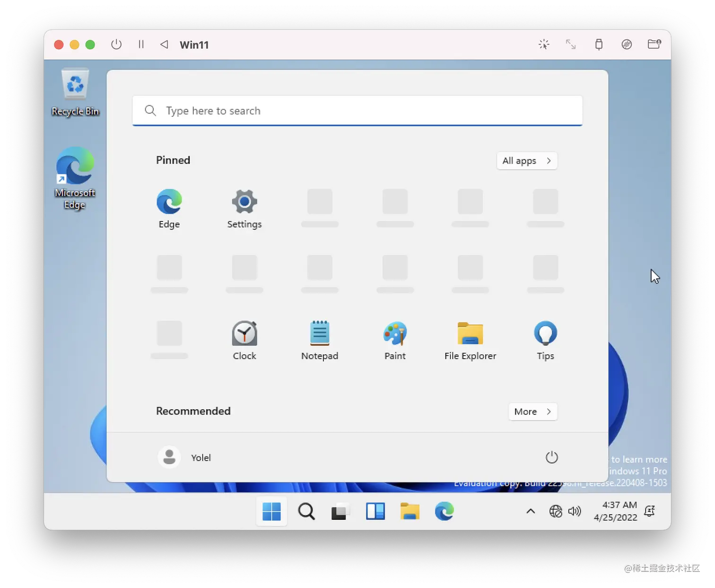Click More in Recommended section
This screenshot has height=588, width=715.
click(x=533, y=412)
